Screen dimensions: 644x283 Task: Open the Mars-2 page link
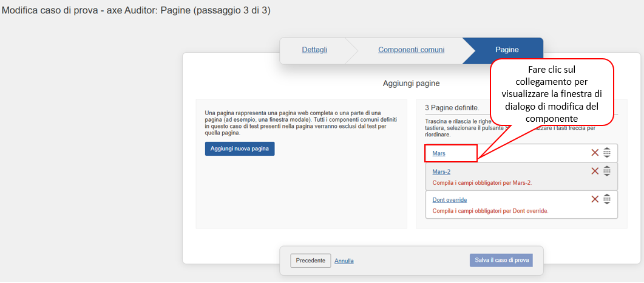coord(441,172)
